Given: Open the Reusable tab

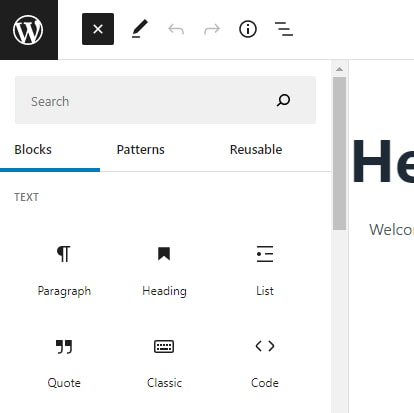Looking at the screenshot, I should pos(256,150).
